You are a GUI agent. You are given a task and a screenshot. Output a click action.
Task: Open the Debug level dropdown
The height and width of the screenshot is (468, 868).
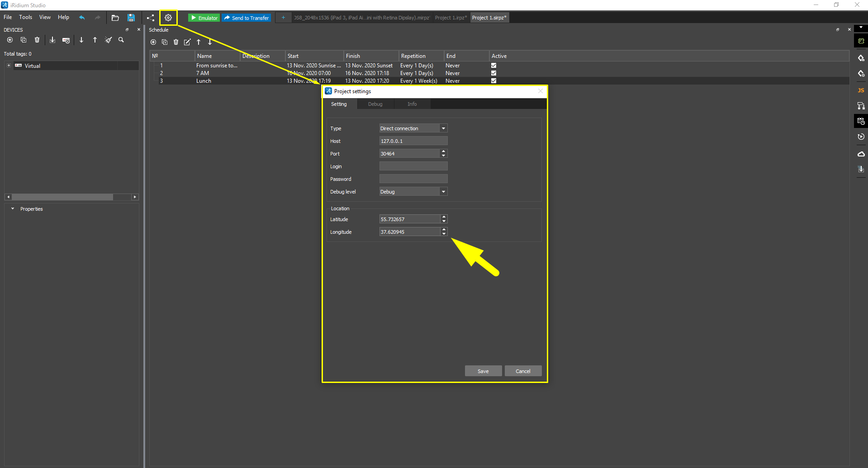(443, 191)
